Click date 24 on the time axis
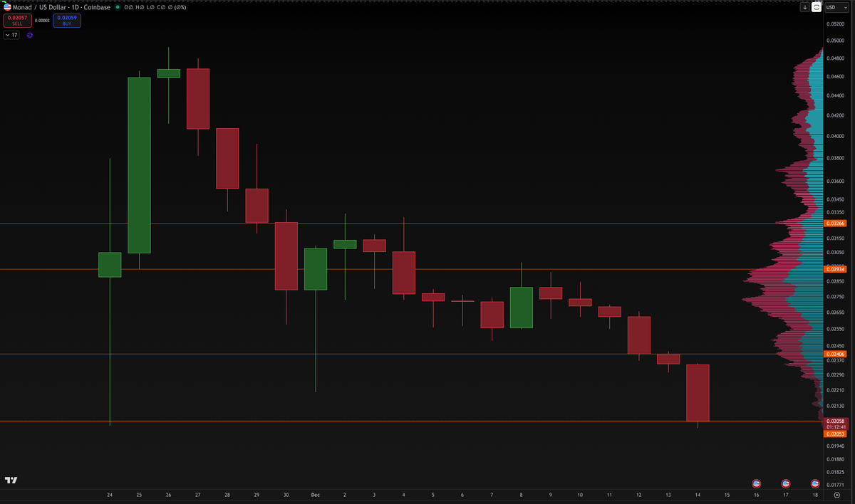Viewport: 855px width, 504px height. [x=110, y=494]
